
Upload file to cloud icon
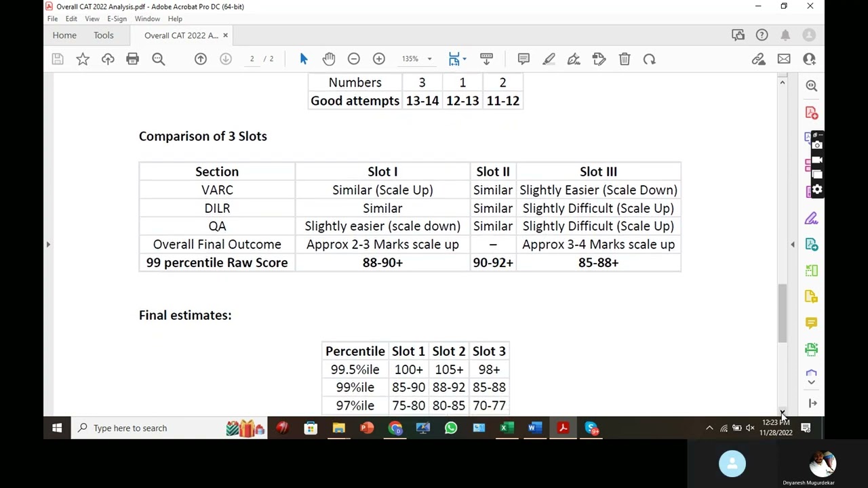pos(108,59)
